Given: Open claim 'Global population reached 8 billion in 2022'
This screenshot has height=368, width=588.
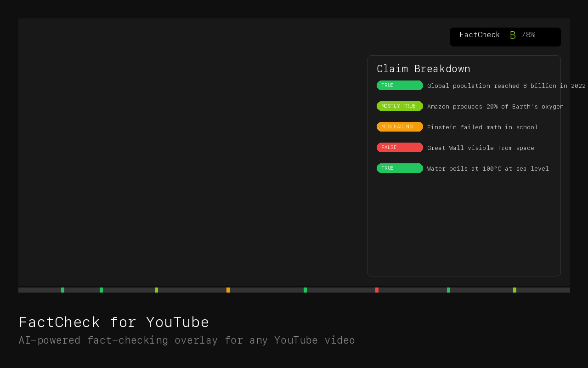Looking at the screenshot, I should (506, 86).
